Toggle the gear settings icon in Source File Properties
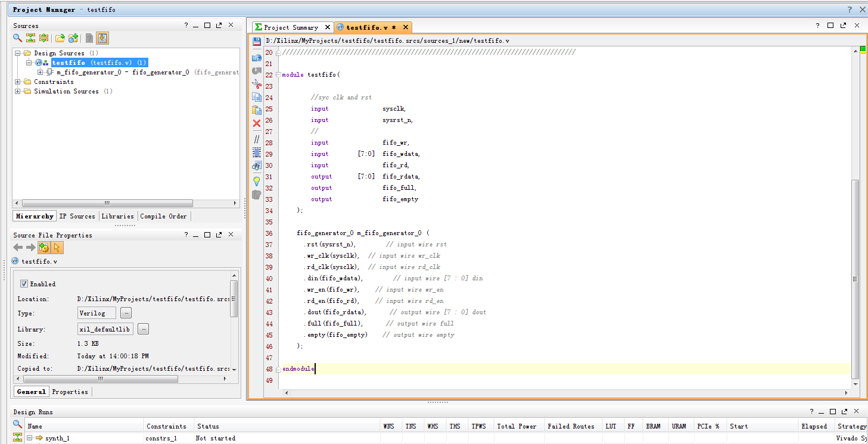The width and height of the screenshot is (868, 444). click(44, 248)
